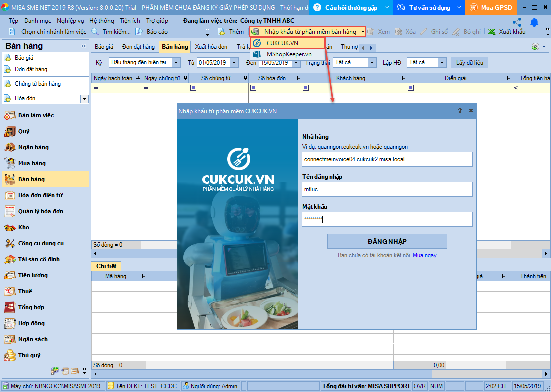Screen dimensions: 551x392
Task: Open Công cụ dụng cụ module
Action: point(45,243)
